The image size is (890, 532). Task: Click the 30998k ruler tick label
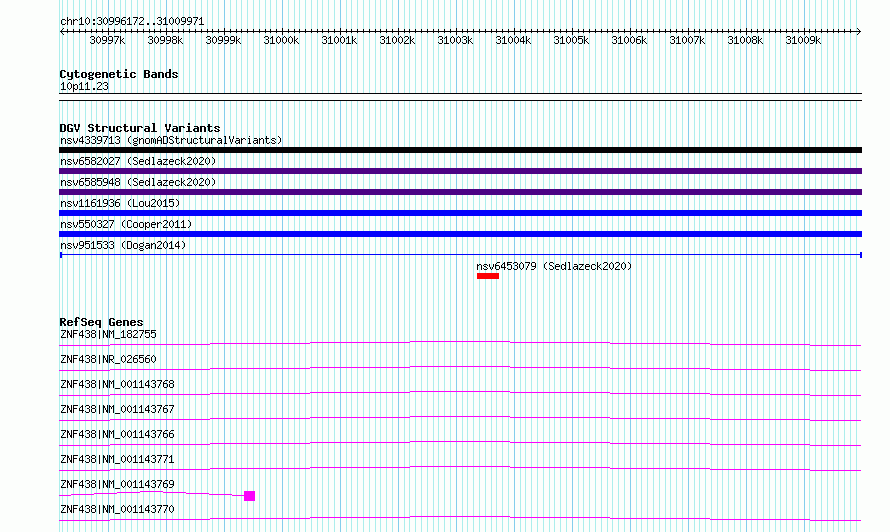[x=165, y=40]
